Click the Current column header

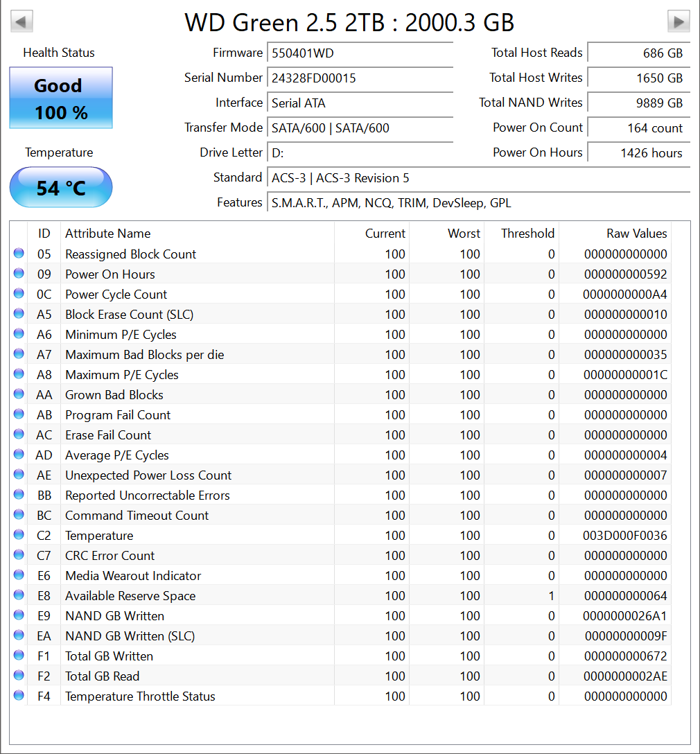pyautogui.click(x=371, y=234)
